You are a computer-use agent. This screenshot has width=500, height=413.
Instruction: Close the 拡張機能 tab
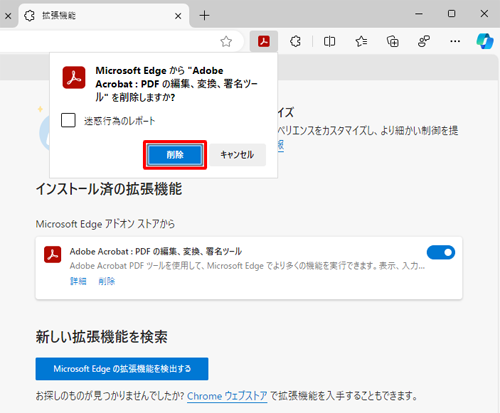tap(178, 16)
